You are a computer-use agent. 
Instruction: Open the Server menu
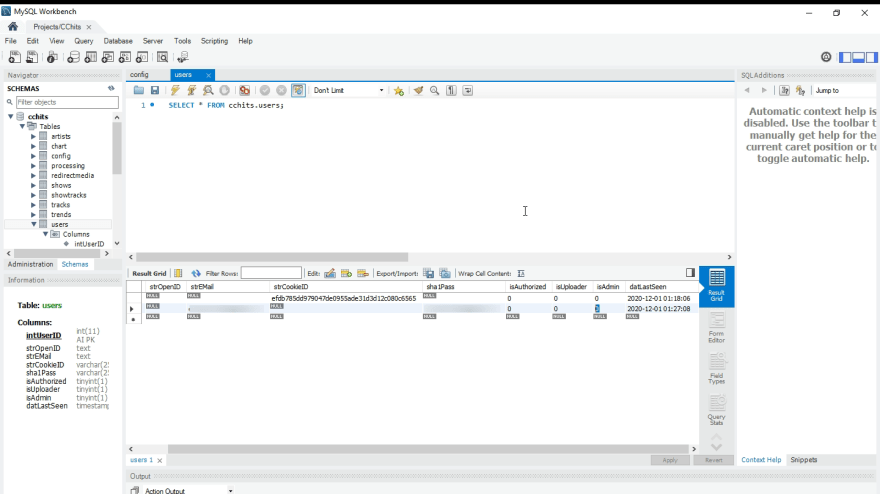pos(153,41)
